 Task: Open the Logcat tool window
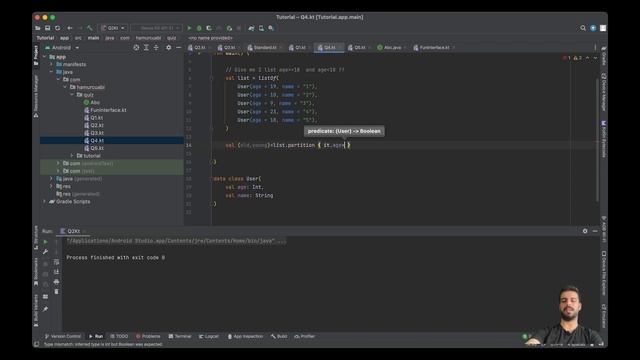(209, 336)
